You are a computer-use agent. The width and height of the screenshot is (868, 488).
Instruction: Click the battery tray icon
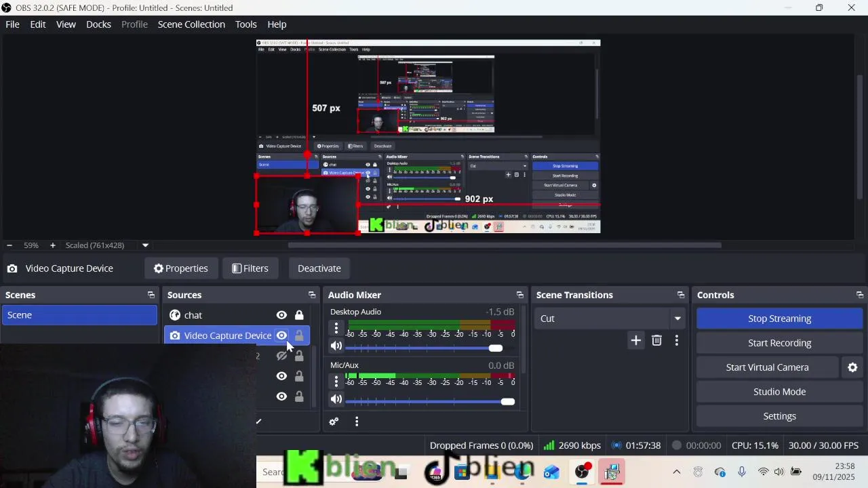click(795, 472)
